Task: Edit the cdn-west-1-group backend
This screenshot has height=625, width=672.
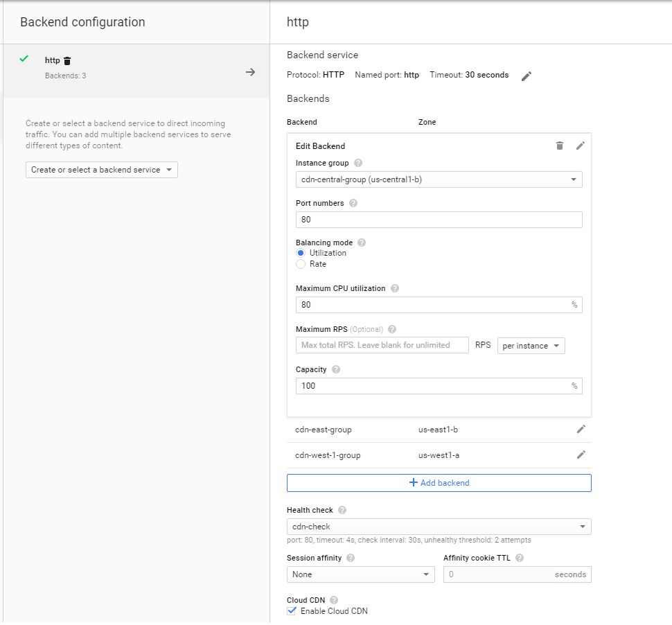Action: point(581,455)
